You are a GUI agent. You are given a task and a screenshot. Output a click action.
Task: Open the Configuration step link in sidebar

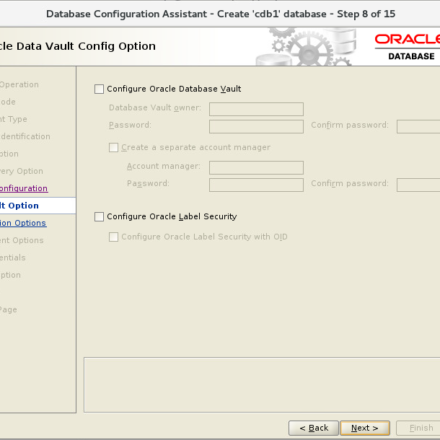pos(24,188)
